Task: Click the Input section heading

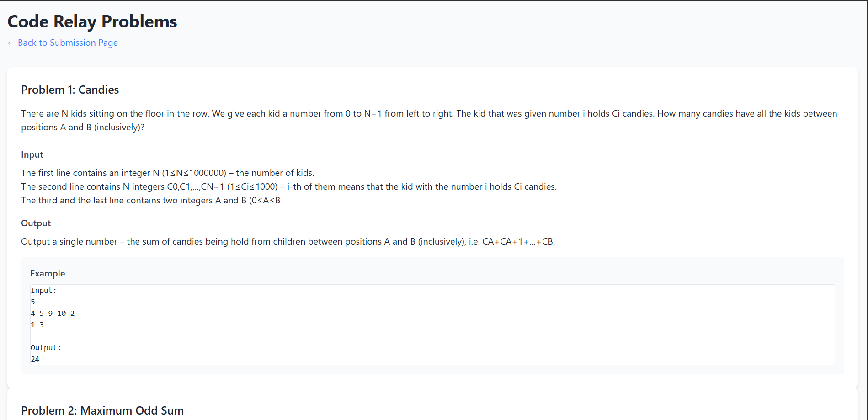Action: coord(32,154)
